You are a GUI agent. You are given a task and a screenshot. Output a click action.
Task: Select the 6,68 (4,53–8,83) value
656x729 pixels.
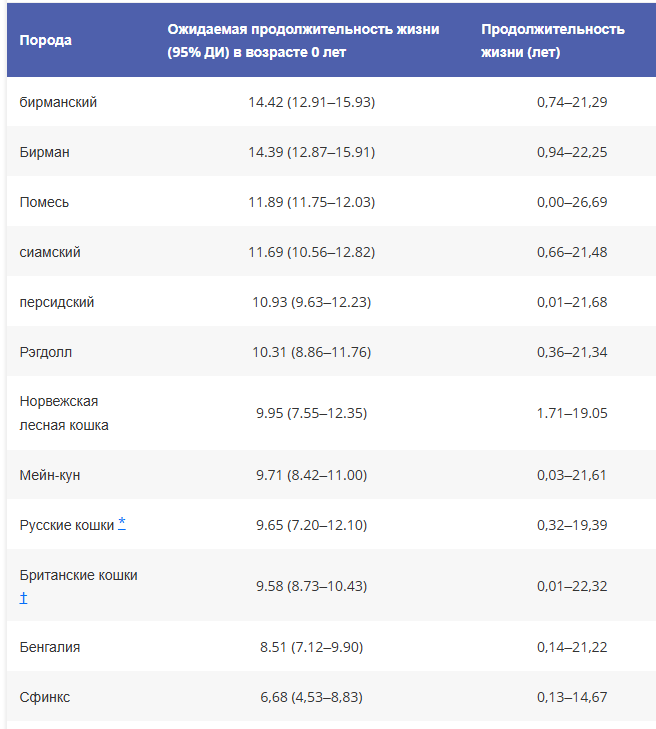(x=312, y=697)
